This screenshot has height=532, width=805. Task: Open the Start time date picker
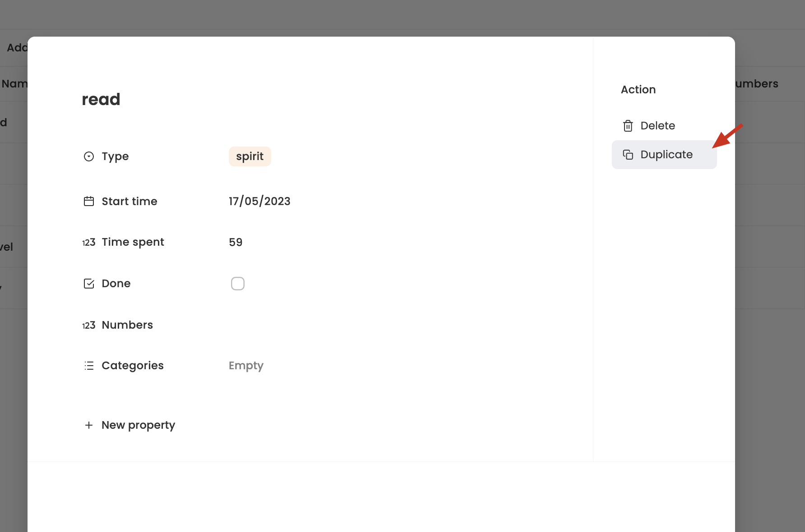[259, 201]
